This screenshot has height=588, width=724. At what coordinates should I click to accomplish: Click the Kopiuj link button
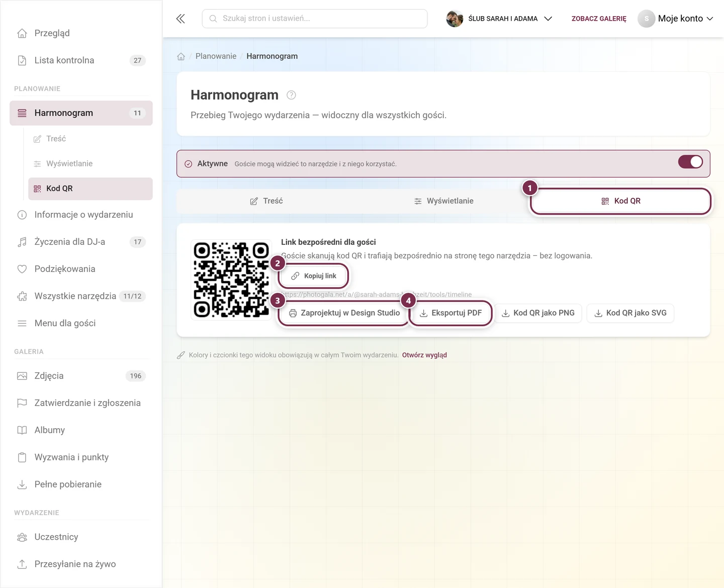314,276
